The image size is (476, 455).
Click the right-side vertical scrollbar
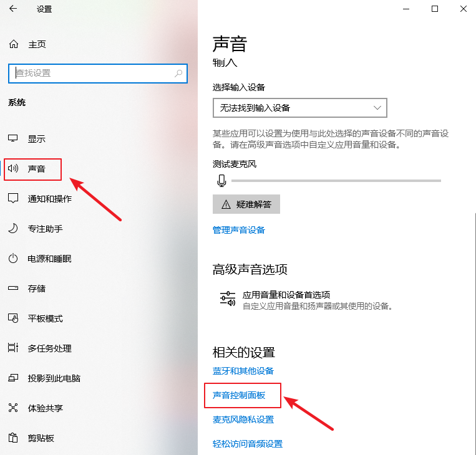pyautogui.click(x=474, y=312)
